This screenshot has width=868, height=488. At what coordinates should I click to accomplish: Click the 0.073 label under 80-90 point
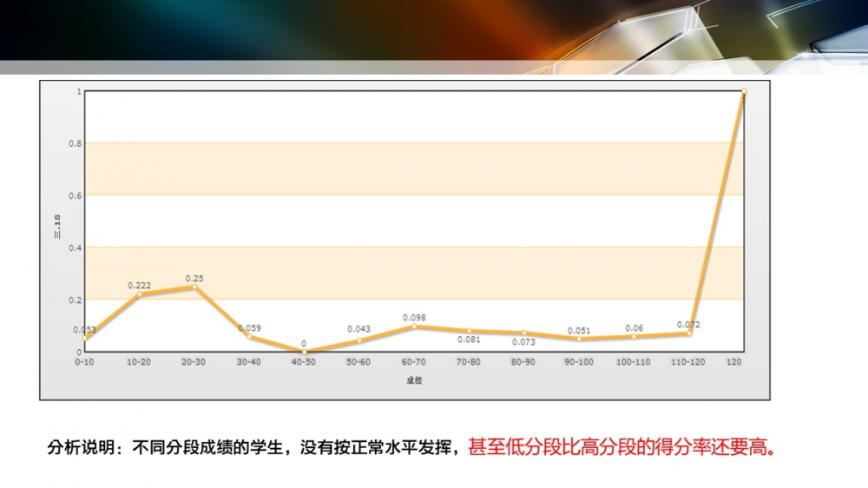pos(523,342)
